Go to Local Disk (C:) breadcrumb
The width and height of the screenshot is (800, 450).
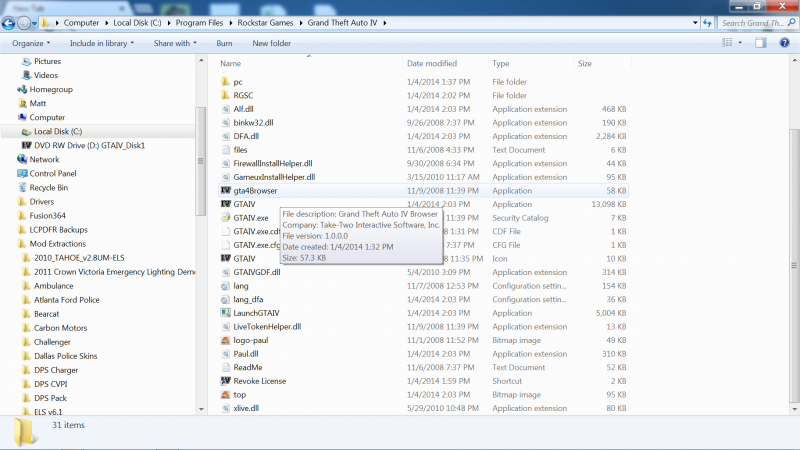(137, 23)
